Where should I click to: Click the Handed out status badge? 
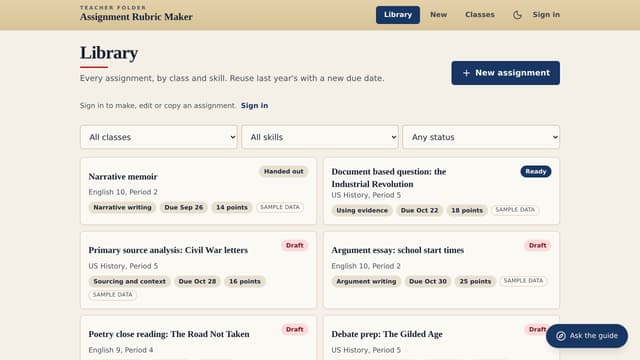[283, 171]
